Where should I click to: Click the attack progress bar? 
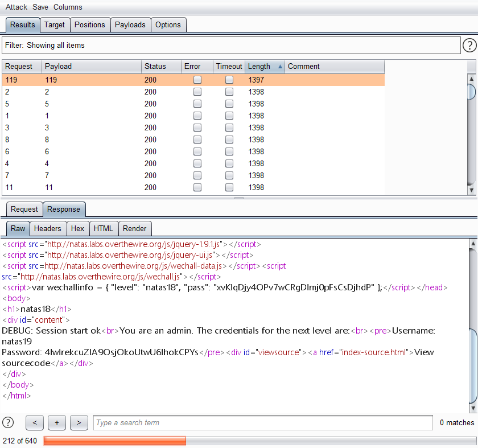pyautogui.click(x=260, y=441)
